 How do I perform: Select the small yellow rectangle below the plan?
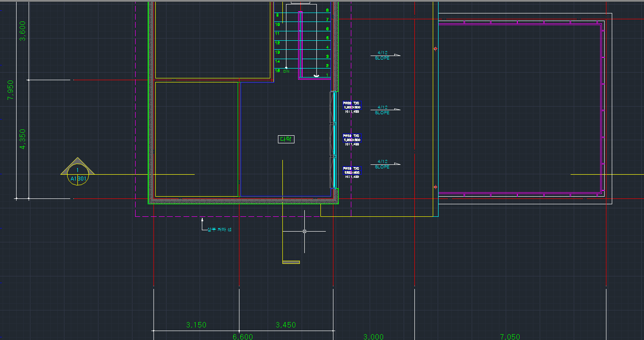coord(291,262)
